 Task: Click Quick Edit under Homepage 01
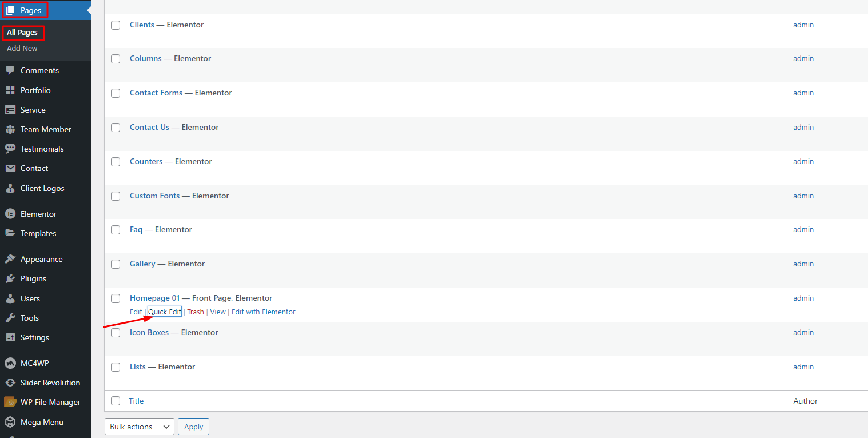click(x=165, y=312)
